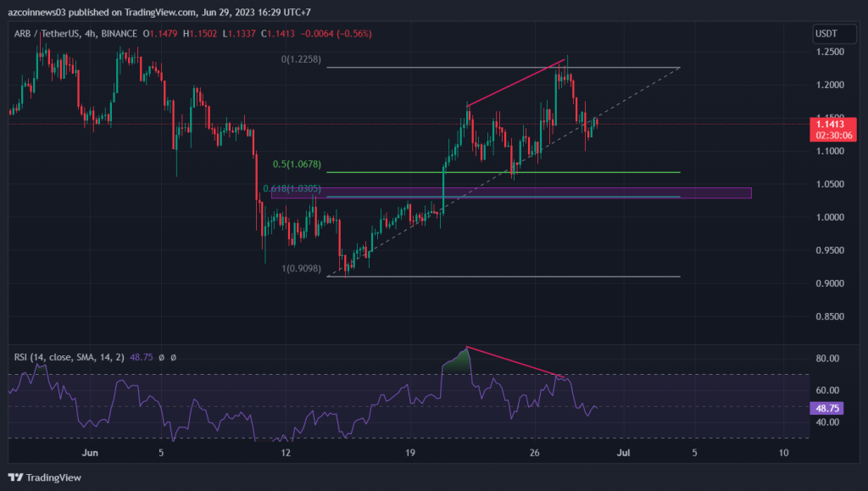Screen dimensions: 868x491
Task: Select the purple support zone rectangle
Action: (511, 192)
